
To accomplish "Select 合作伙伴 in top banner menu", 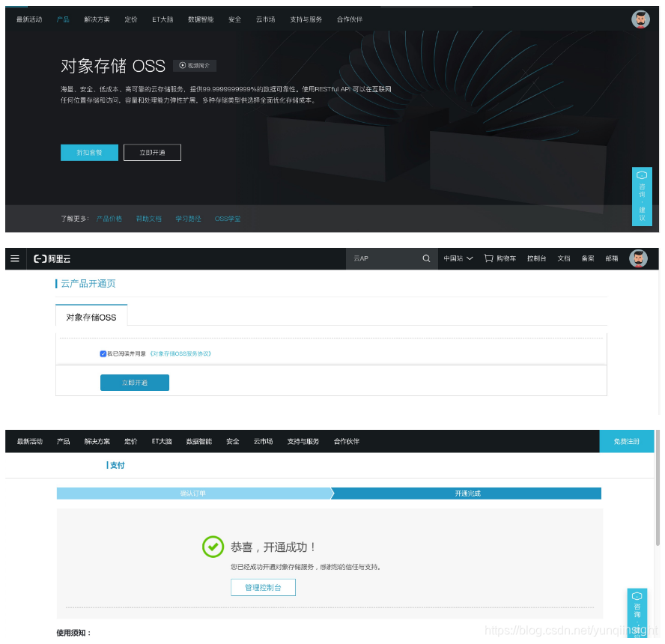I will click(350, 19).
